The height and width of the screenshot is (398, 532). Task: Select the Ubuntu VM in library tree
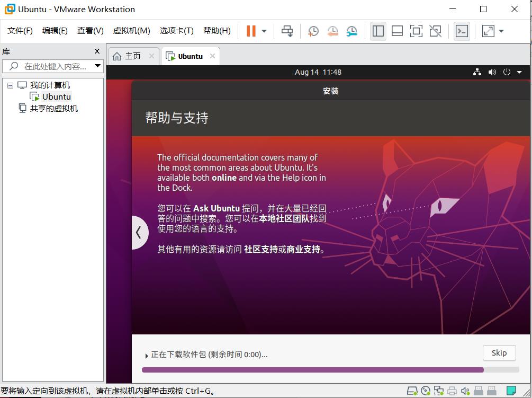[x=56, y=97]
